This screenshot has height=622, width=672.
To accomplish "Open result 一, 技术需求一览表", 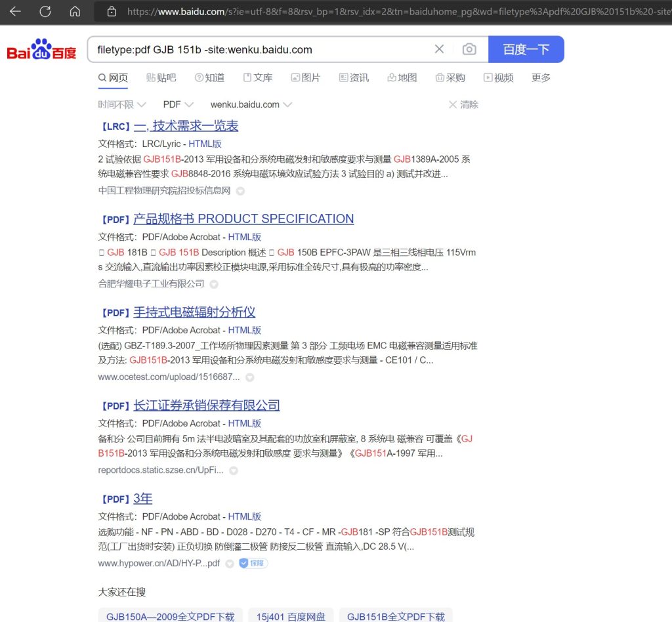I will coord(186,126).
